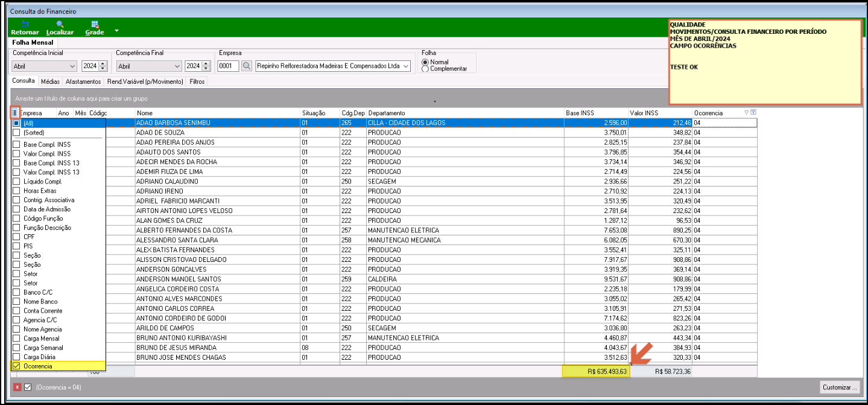The width and height of the screenshot is (868, 405).
Task: Click the Empresa code field 0001
Action: click(x=229, y=66)
